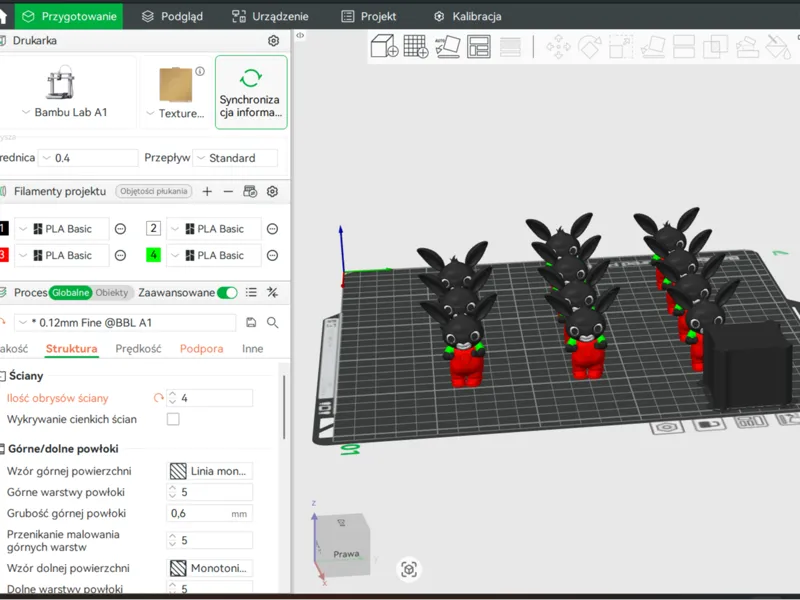Edit filament 2 preset with round icon

(272, 229)
